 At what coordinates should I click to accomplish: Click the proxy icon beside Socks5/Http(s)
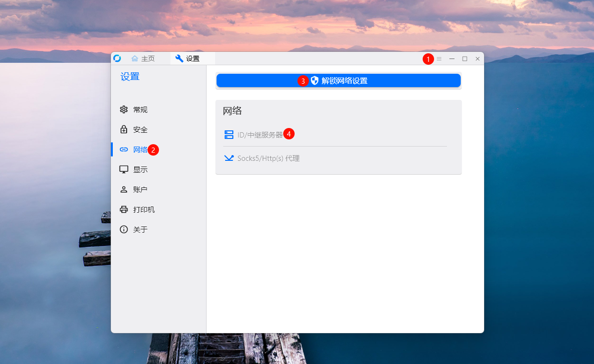click(229, 158)
